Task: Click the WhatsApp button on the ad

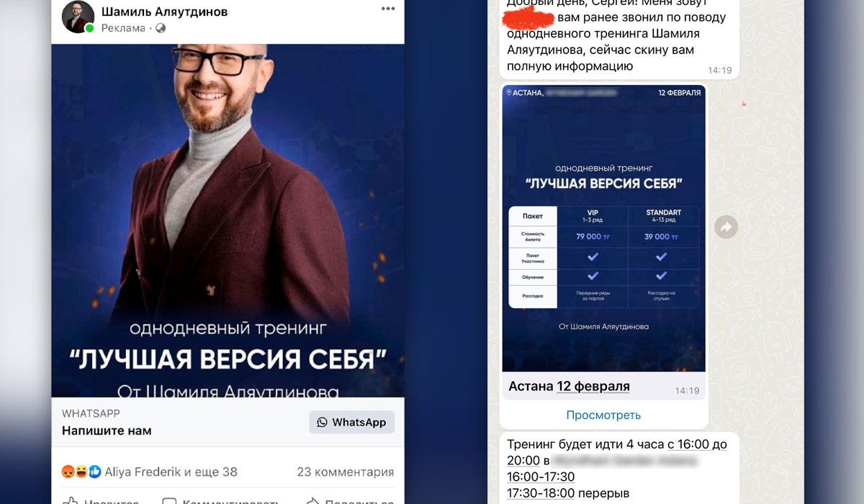Action: click(352, 422)
